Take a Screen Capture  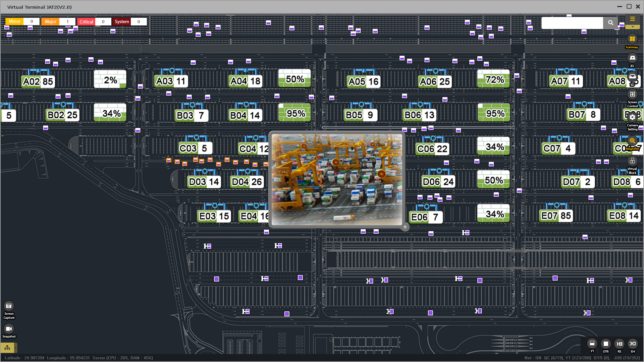pyautogui.click(x=9, y=306)
